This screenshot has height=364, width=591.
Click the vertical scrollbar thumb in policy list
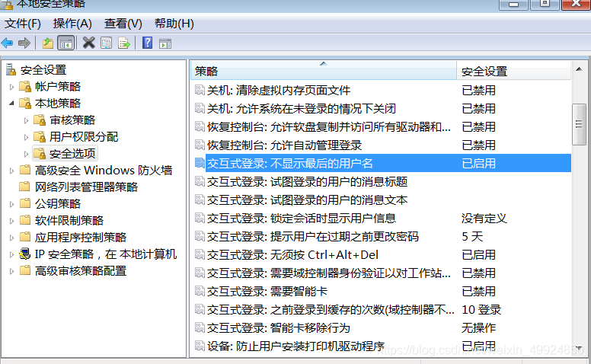pos(579,122)
